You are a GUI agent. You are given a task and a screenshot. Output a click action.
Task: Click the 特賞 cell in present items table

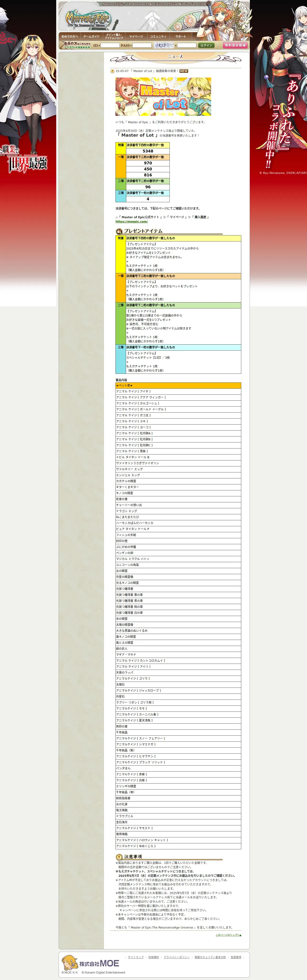pyautogui.click(x=121, y=254)
